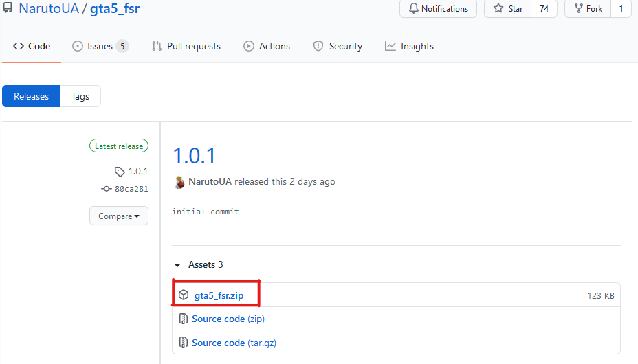The height and width of the screenshot is (364, 638).
Task: Click the file icon for Source code (tar.gz)
Action: coord(184,343)
